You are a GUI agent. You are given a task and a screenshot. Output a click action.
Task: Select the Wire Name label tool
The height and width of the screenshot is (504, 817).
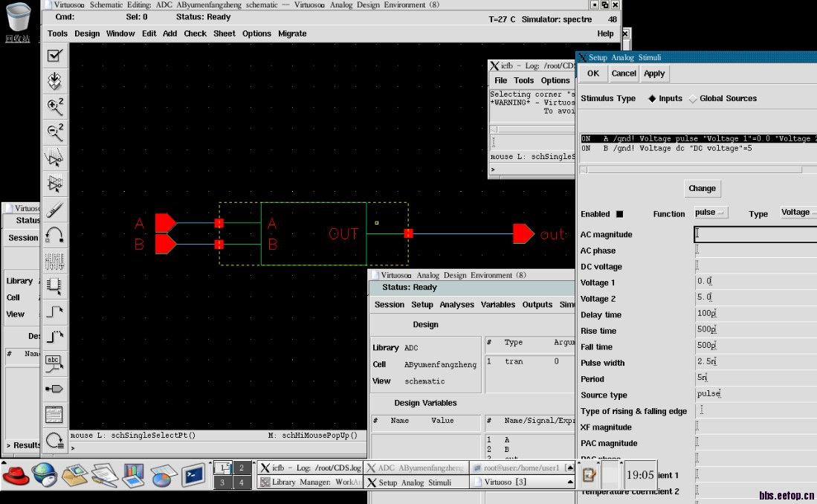55,362
